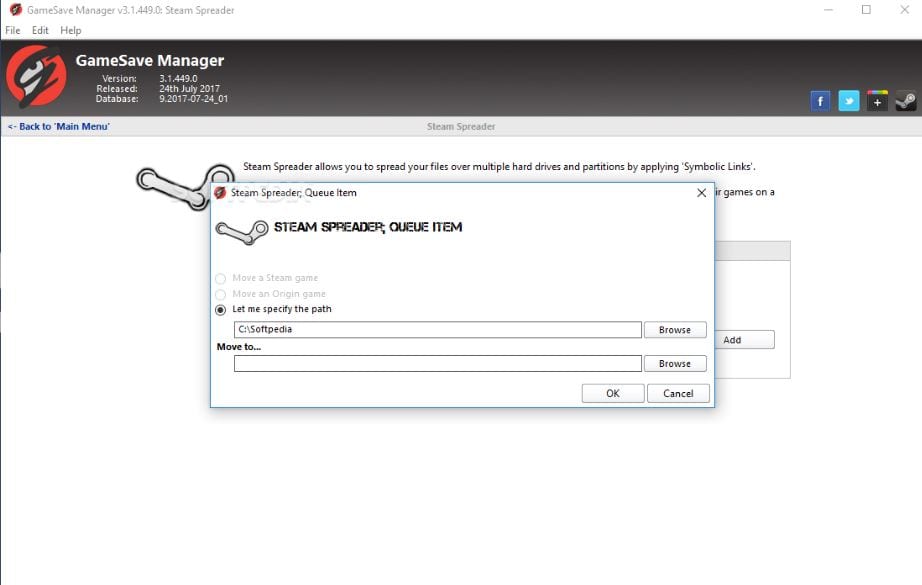Click the dialog title bar app icon
Screen dimensions: 922x585
point(221,193)
